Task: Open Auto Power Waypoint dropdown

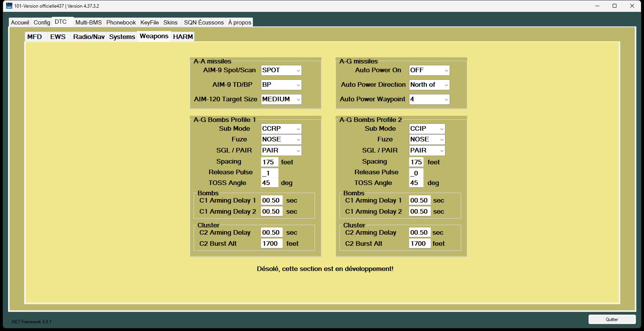Action: pyautogui.click(x=429, y=99)
